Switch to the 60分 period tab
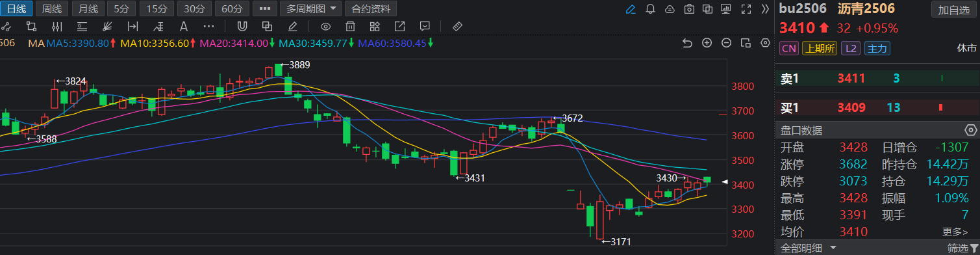Screen dimensions: 980x255 click(232, 9)
